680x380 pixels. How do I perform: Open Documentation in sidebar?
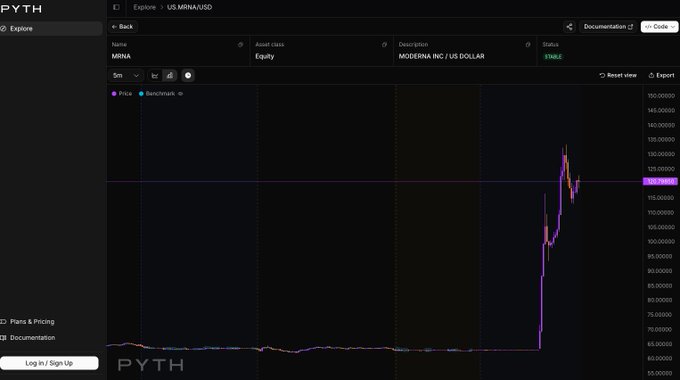[x=33, y=337]
